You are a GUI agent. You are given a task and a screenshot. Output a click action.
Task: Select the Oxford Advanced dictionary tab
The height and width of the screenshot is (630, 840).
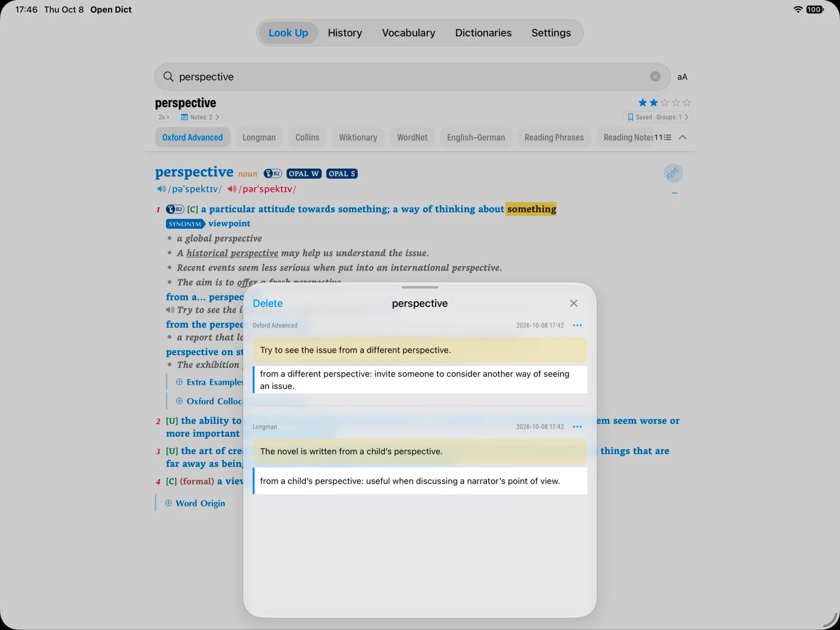(x=193, y=138)
